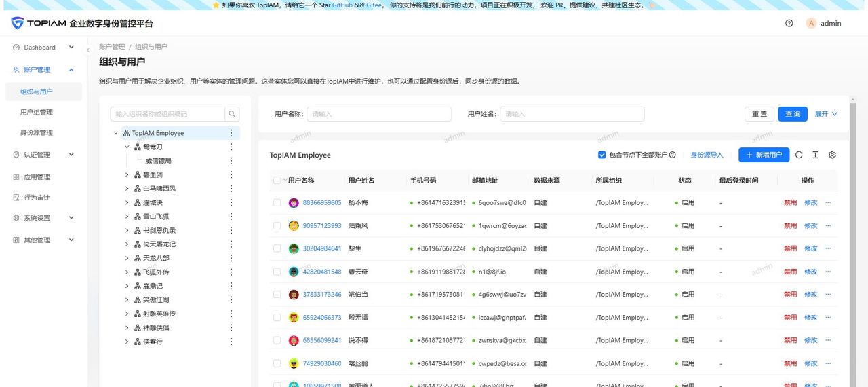The image size is (868, 387).
Task: Select the checkbox for user 陆乘风
Action: (x=277, y=226)
